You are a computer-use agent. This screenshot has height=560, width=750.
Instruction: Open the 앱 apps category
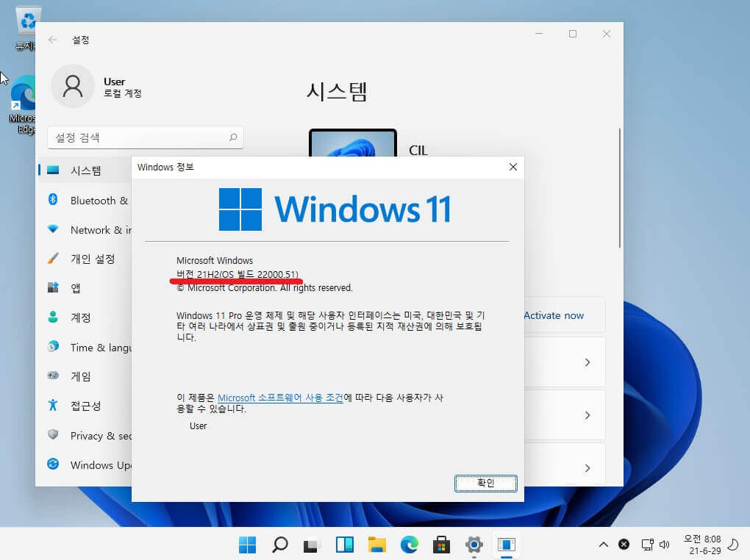point(87,288)
